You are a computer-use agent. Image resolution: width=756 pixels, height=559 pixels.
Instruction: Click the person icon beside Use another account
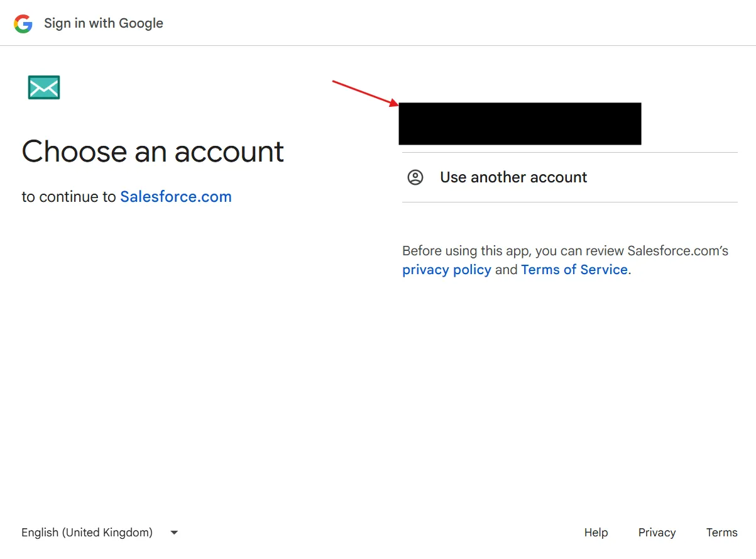[x=415, y=177]
